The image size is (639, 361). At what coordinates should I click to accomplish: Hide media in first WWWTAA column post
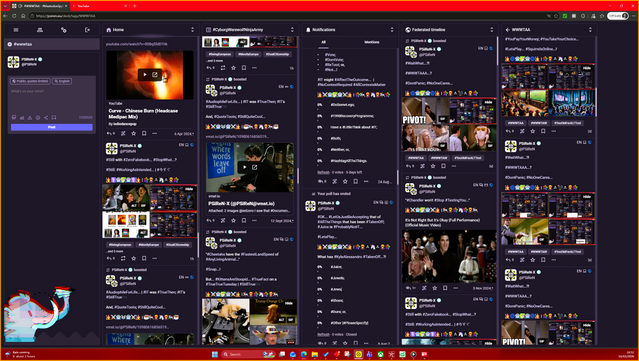pyautogui.click(x=587, y=68)
